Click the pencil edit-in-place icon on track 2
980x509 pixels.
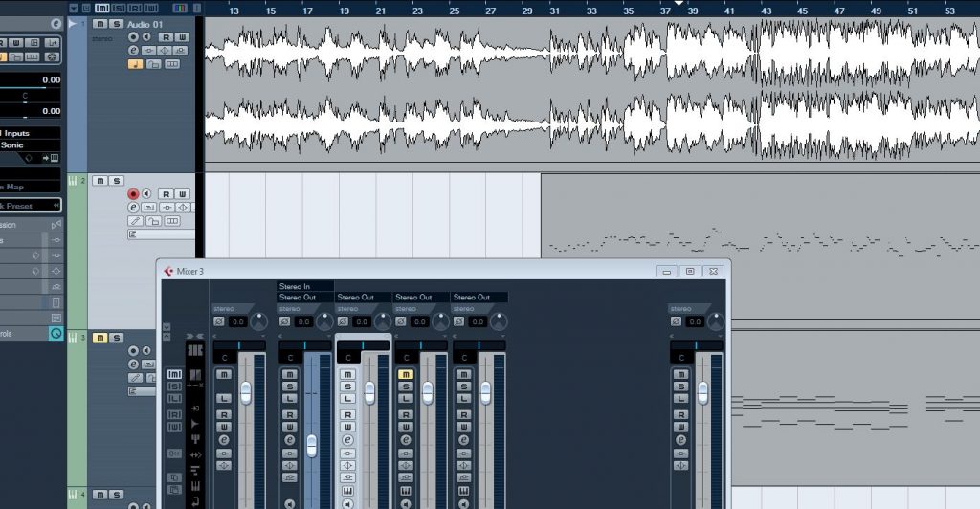[135, 221]
